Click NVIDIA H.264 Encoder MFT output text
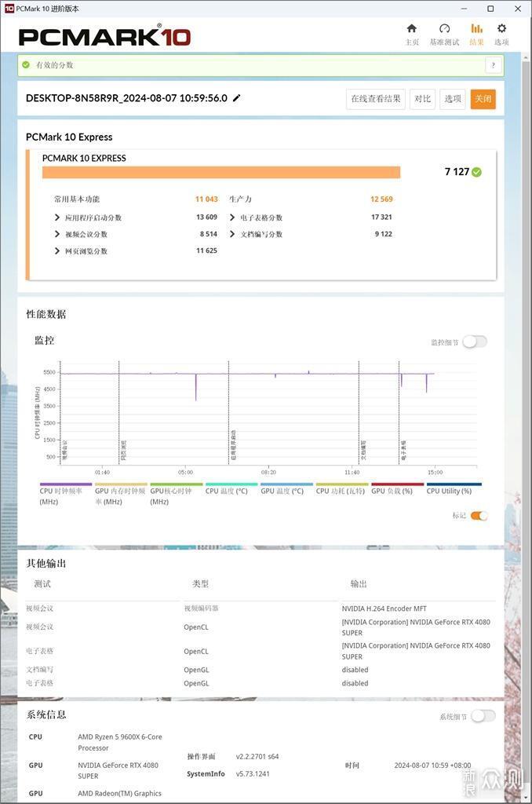The width and height of the screenshot is (532, 804). [384, 608]
